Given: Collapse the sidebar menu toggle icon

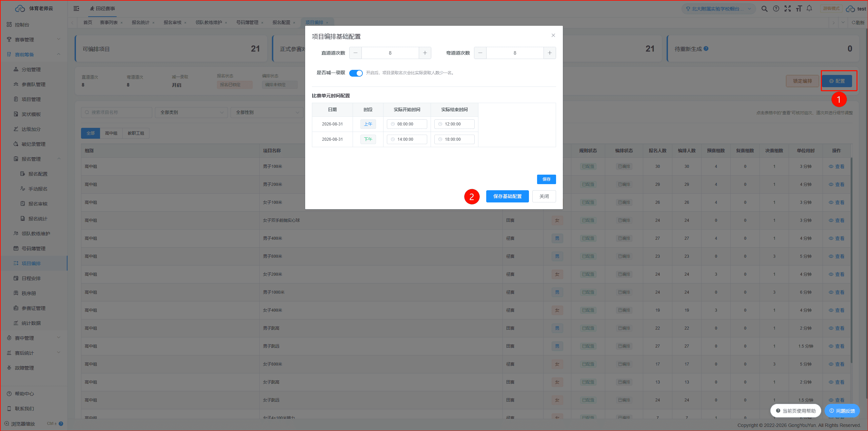Looking at the screenshot, I should point(76,8).
